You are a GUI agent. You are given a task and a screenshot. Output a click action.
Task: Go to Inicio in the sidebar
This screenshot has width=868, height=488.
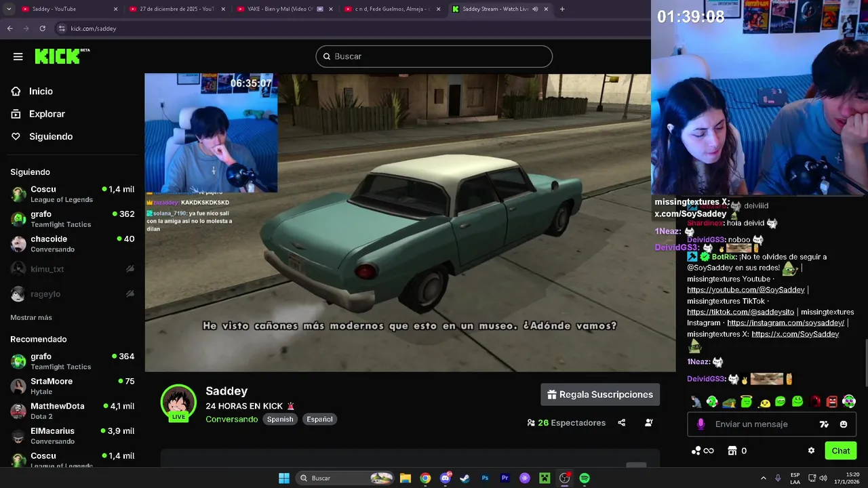(41, 91)
